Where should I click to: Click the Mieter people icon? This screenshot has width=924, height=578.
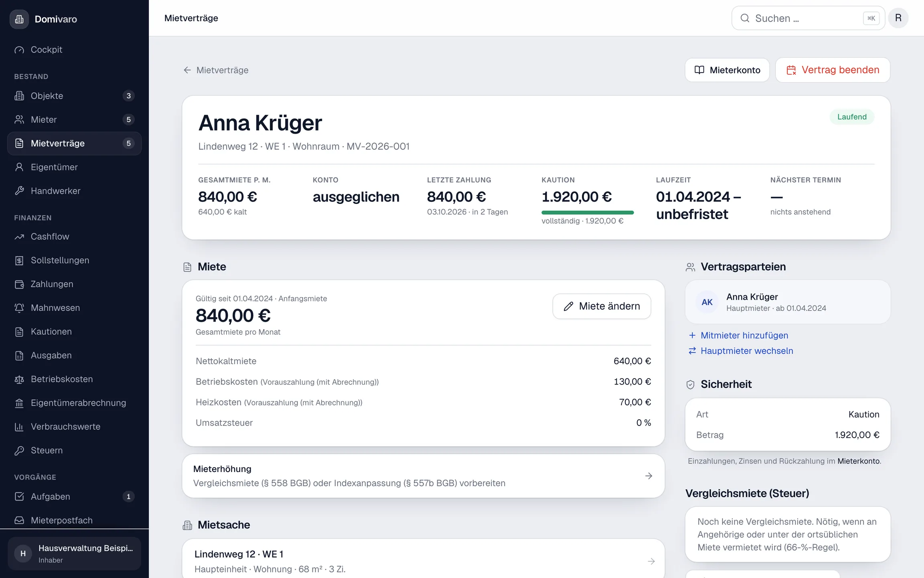coord(19,120)
